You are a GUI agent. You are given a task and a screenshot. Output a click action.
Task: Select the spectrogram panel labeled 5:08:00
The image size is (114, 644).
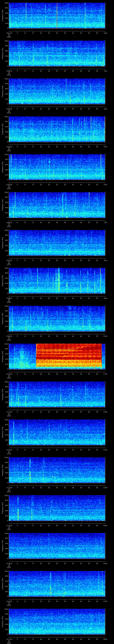coord(57,281)
